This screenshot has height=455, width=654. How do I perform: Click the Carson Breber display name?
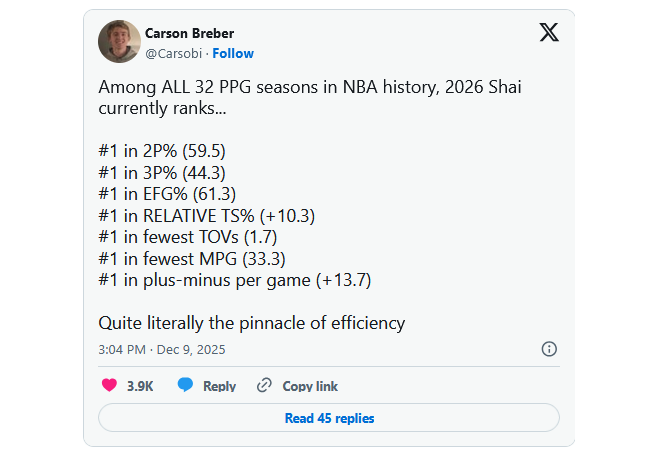188,33
